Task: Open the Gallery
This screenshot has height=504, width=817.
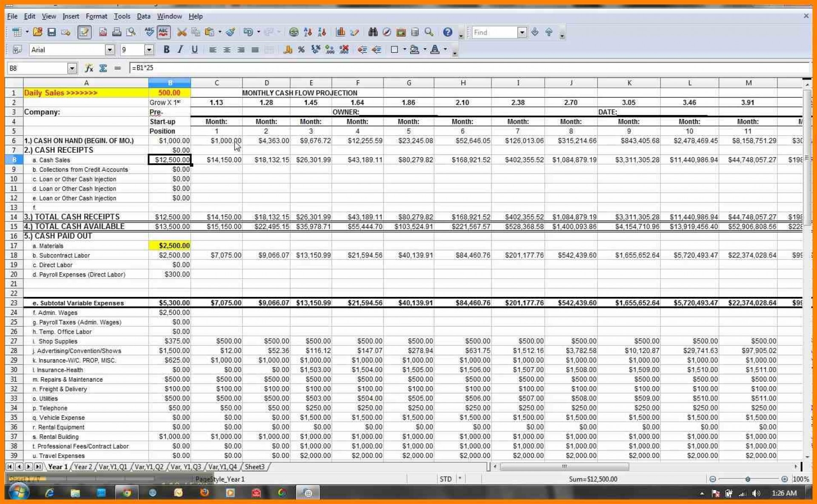Action: [x=400, y=32]
